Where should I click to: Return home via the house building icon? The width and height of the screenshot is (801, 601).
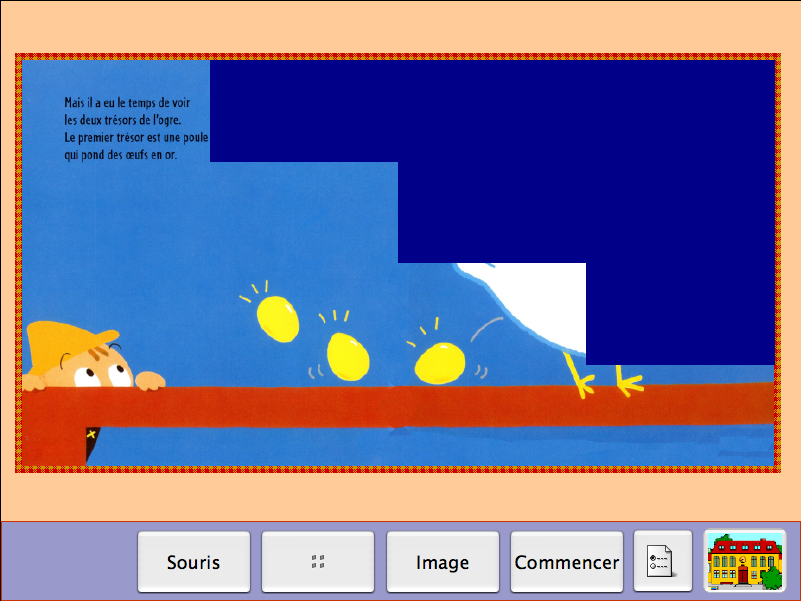pos(745,561)
